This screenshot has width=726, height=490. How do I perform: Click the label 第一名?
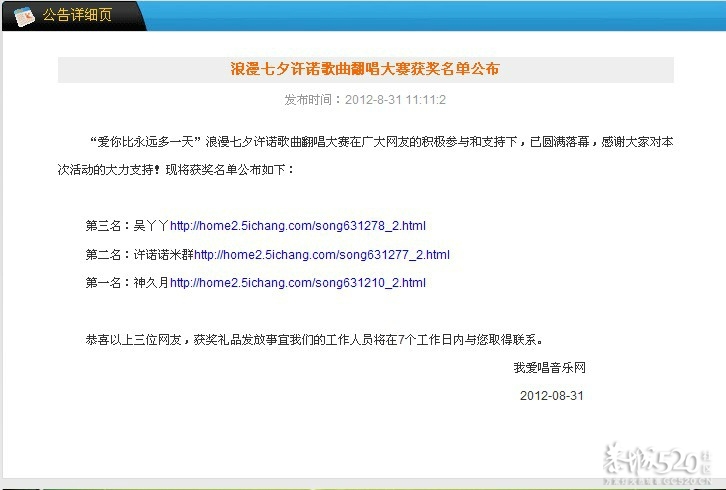coord(103,283)
